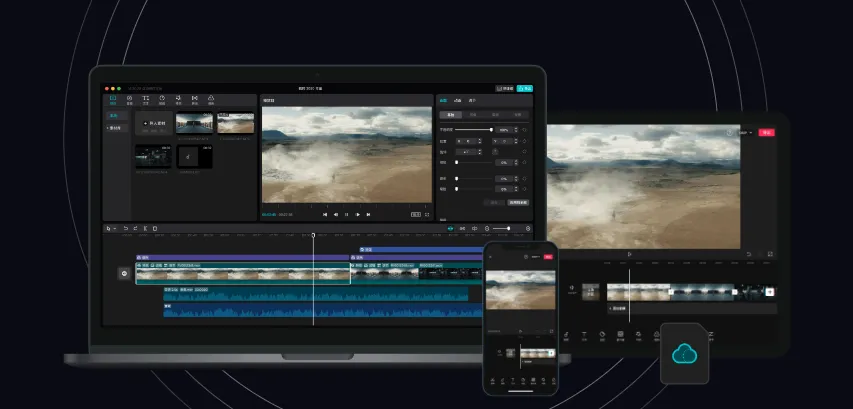Click the timeline zoom-out minus icon
Image resolution: width=853 pixels, height=409 pixels.
[x=487, y=228]
